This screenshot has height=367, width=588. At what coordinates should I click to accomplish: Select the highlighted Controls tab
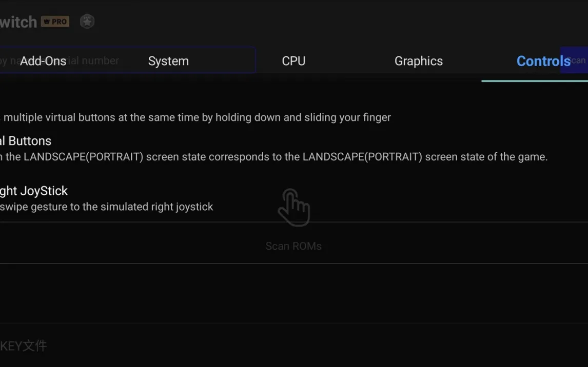543,60
